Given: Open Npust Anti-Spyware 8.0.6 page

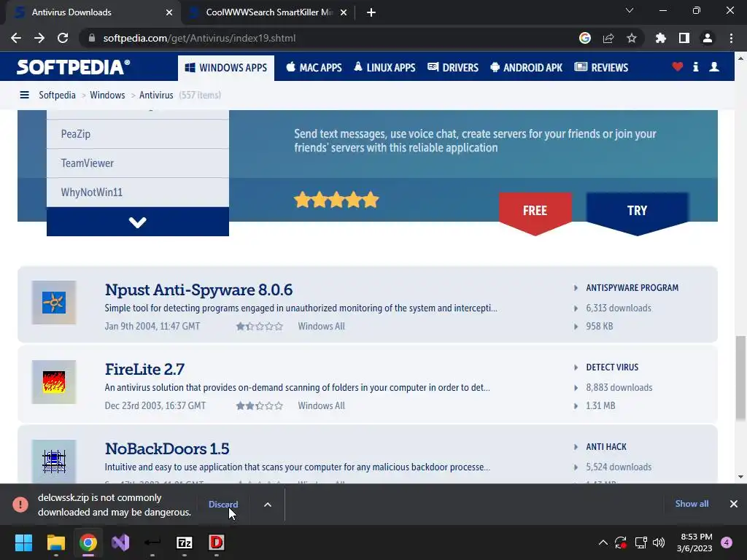Looking at the screenshot, I should [198, 289].
